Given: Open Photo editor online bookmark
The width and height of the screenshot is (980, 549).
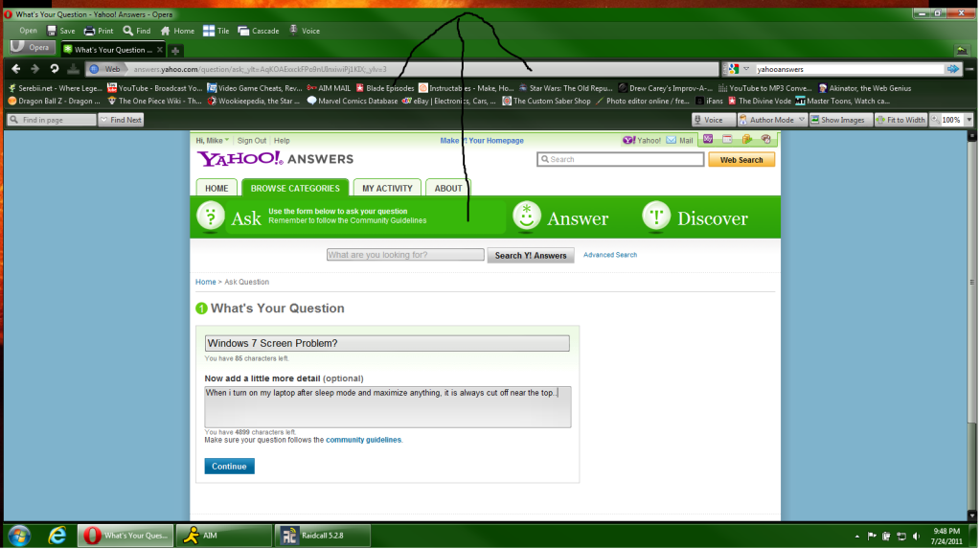Looking at the screenshot, I should point(643,101).
